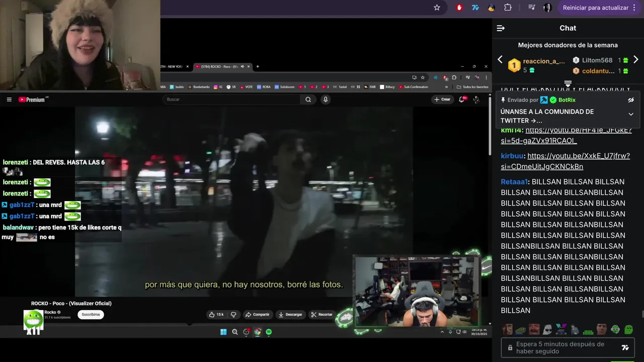Open the Todos los favoritos folder
The image size is (644, 362).
coord(472,87)
